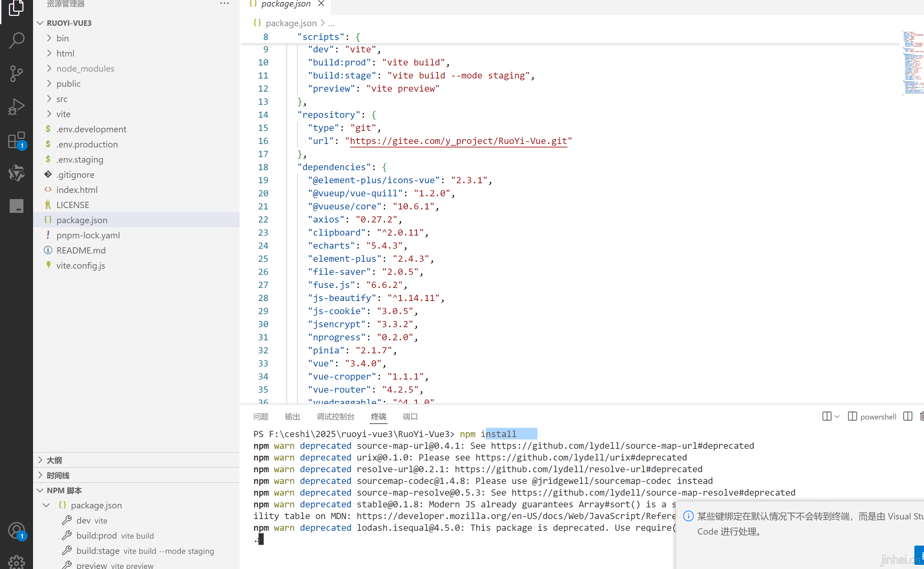Expand the html folder
This screenshot has width=924, height=569.
(49, 53)
